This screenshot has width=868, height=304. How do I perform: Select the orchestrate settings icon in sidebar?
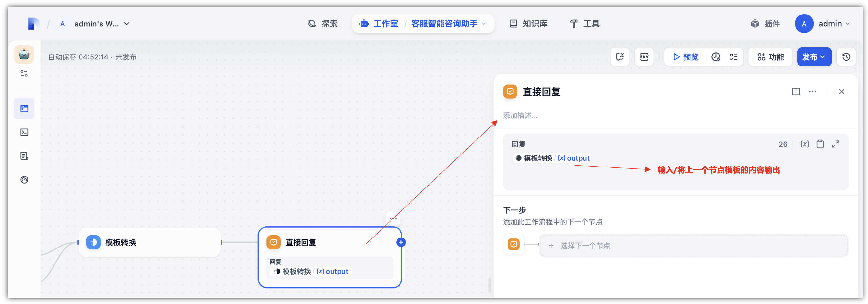[x=24, y=74]
